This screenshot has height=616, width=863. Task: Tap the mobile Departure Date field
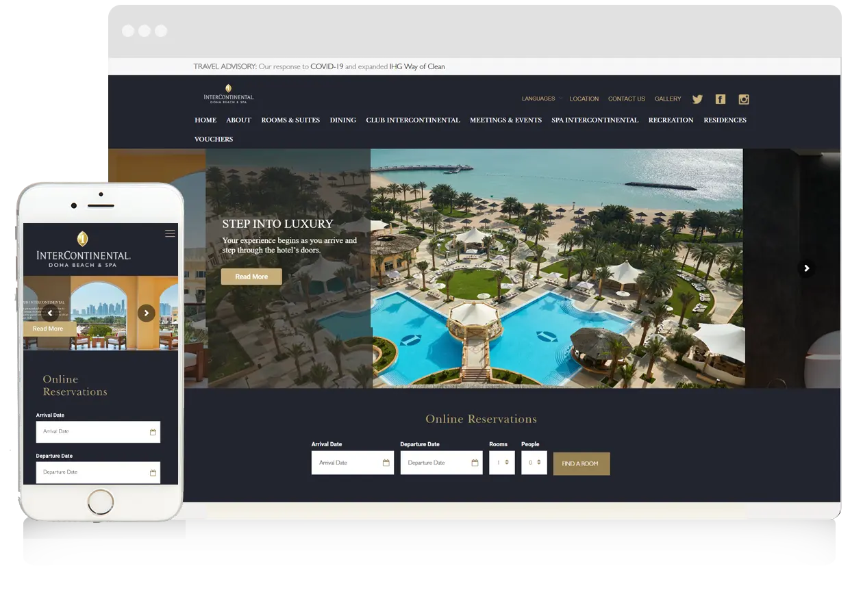tap(98, 472)
